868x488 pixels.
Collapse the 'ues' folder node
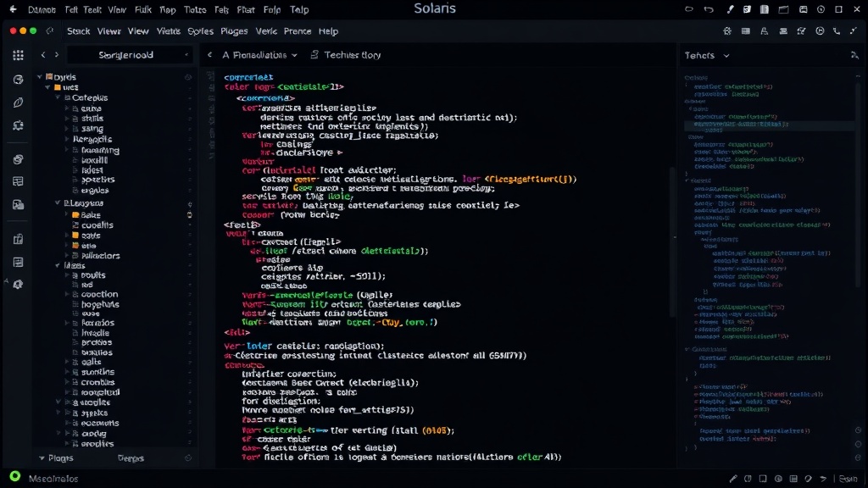point(48,87)
